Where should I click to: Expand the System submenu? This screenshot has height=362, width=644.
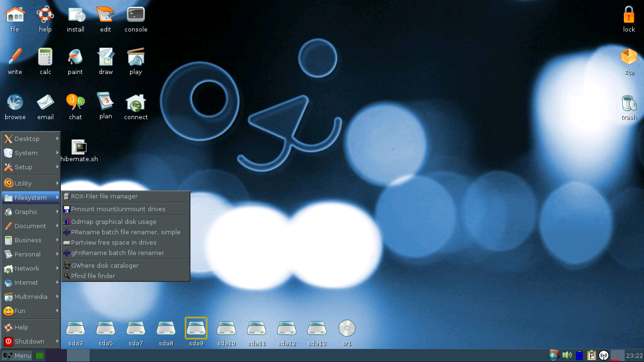31,153
